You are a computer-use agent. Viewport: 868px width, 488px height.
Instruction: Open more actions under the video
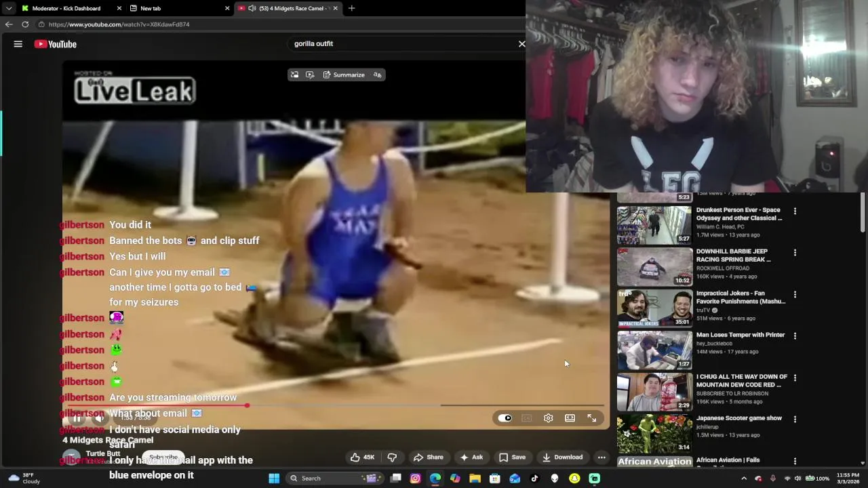(601, 457)
